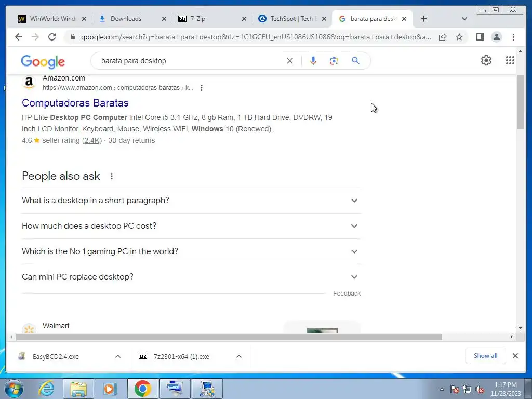Open Google quick settings gear
Image resolution: width=532 pixels, height=399 pixels.
pos(486,60)
